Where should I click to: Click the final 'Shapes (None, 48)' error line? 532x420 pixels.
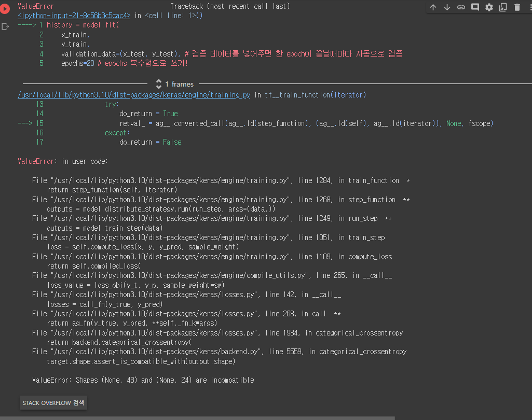143,380
